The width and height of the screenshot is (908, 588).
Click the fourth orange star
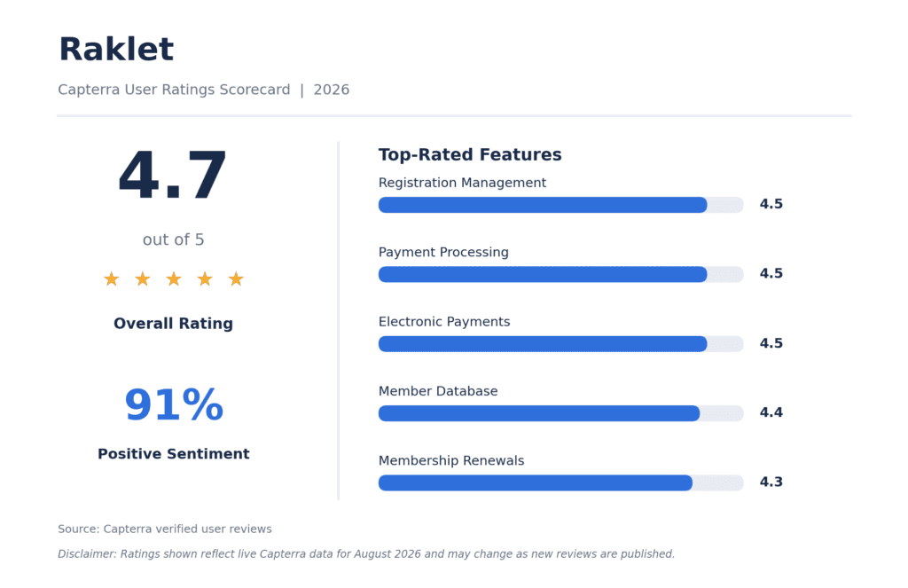pyautogui.click(x=205, y=279)
